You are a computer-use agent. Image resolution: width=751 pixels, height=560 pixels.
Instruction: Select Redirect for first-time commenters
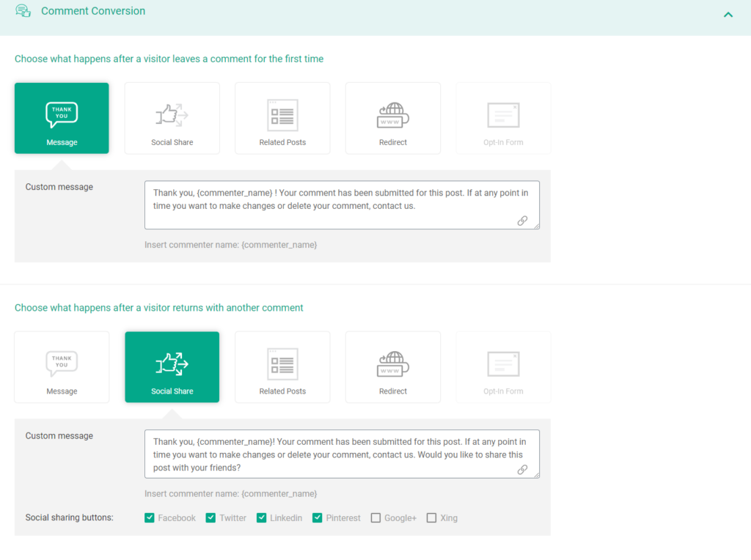[393, 118]
